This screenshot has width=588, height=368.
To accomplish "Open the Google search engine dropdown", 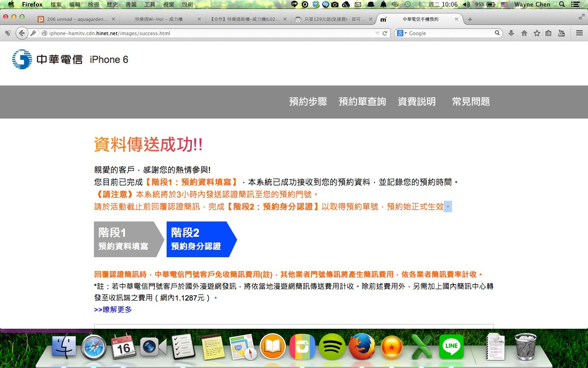I will tap(402, 33).
